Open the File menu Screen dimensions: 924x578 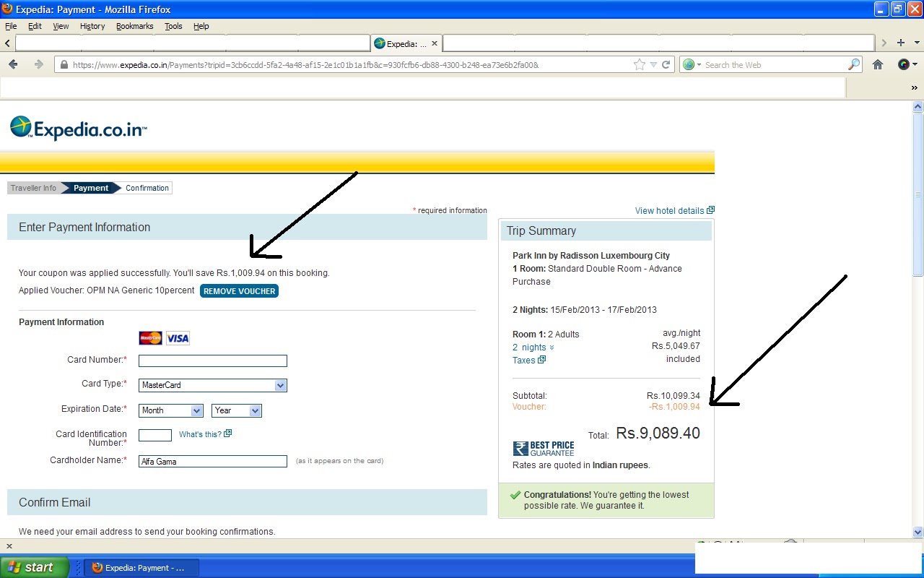point(11,26)
